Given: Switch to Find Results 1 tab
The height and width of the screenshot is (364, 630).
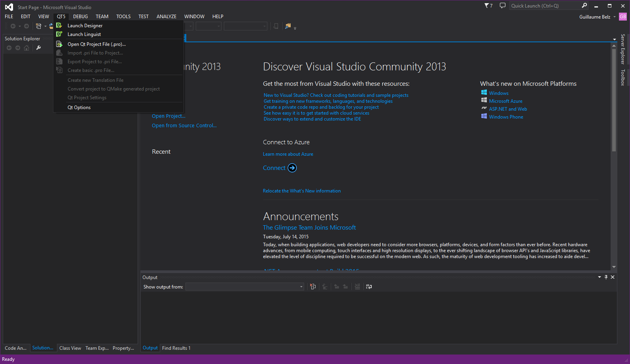Looking at the screenshot, I should coord(176,348).
